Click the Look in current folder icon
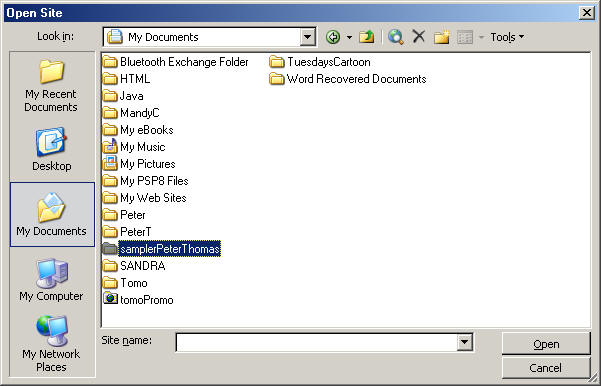 click(115, 37)
